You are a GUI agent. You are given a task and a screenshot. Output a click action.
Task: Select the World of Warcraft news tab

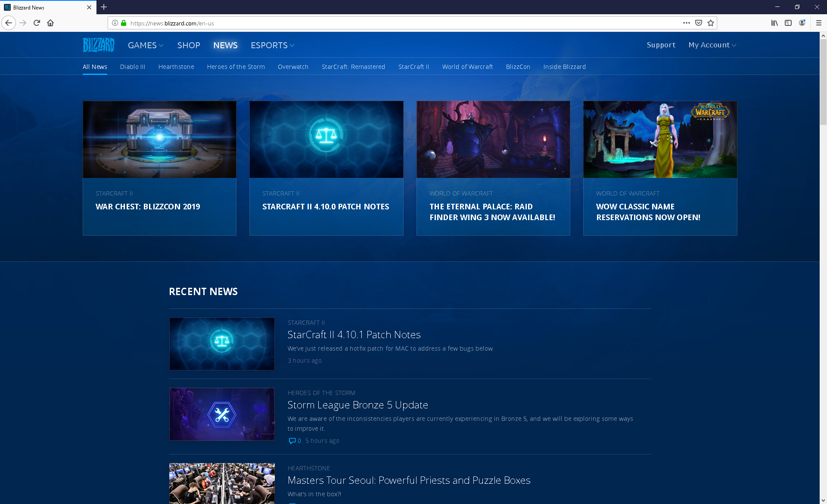[x=467, y=67]
